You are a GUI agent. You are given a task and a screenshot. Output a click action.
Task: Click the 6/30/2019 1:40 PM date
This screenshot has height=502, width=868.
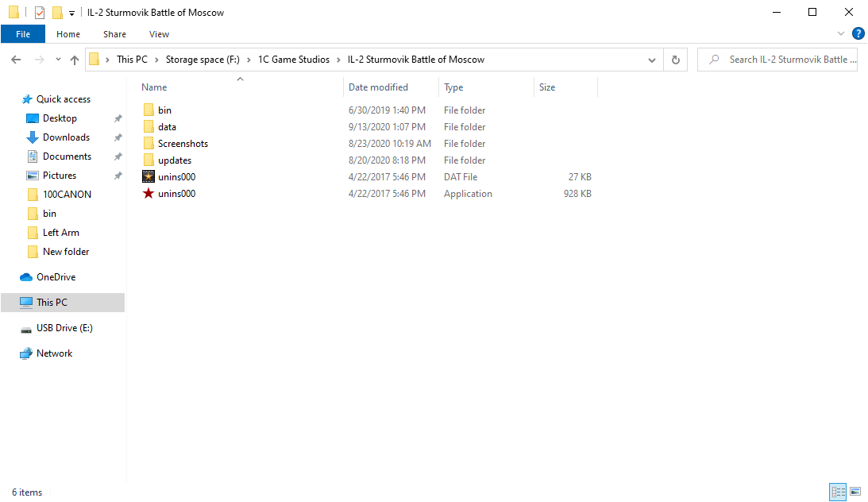tap(387, 110)
